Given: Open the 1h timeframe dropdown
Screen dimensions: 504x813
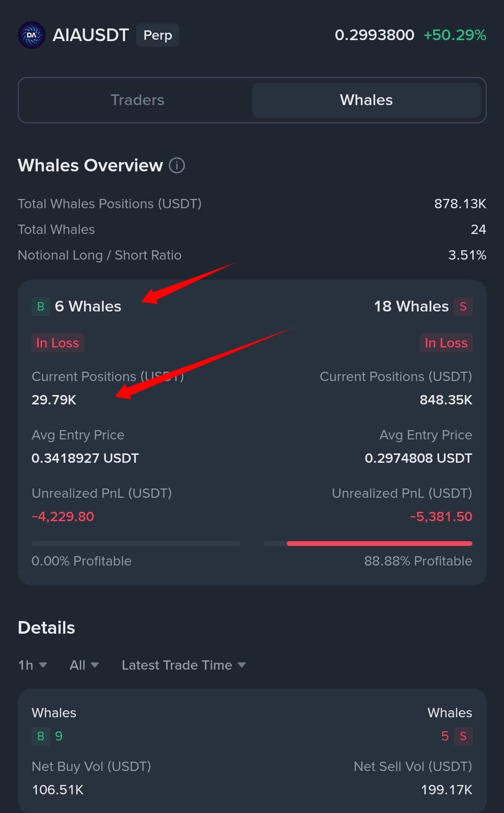Looking at the screenshot, I should [x=33, y=665].
